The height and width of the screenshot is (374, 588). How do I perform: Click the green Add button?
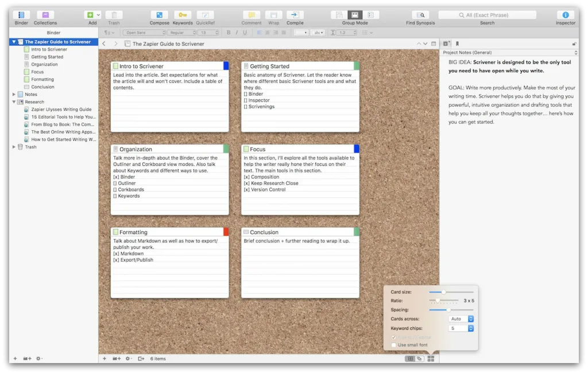click(x=90, y=15)
